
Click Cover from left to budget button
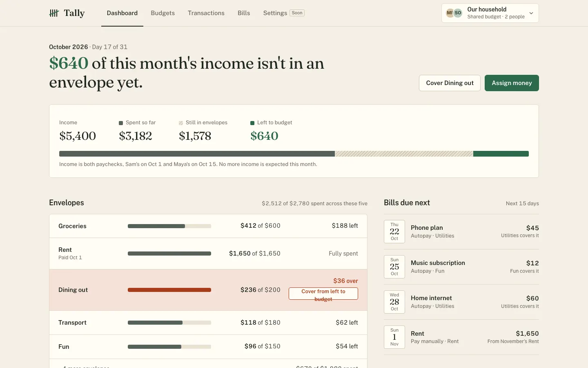coord(323,294)
